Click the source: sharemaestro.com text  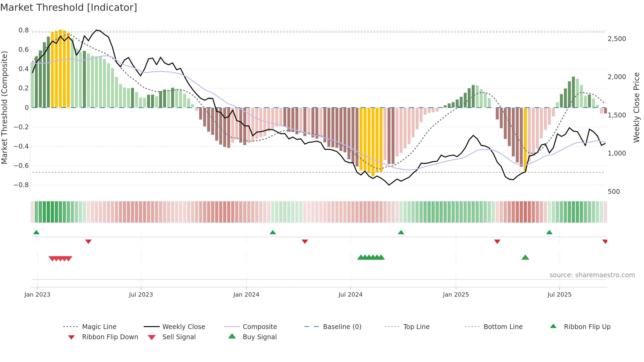pyautogui.click(x=592, y=275)
